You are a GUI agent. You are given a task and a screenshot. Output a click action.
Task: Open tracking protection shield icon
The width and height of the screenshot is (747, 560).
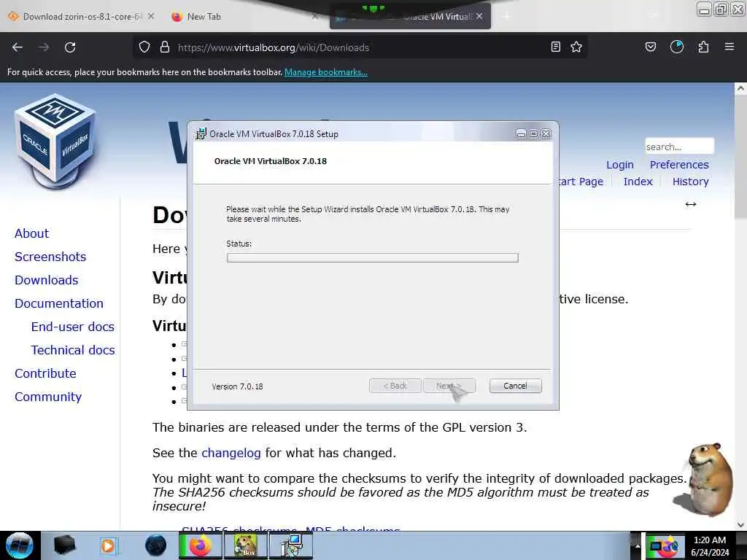[x=144, y=47]
